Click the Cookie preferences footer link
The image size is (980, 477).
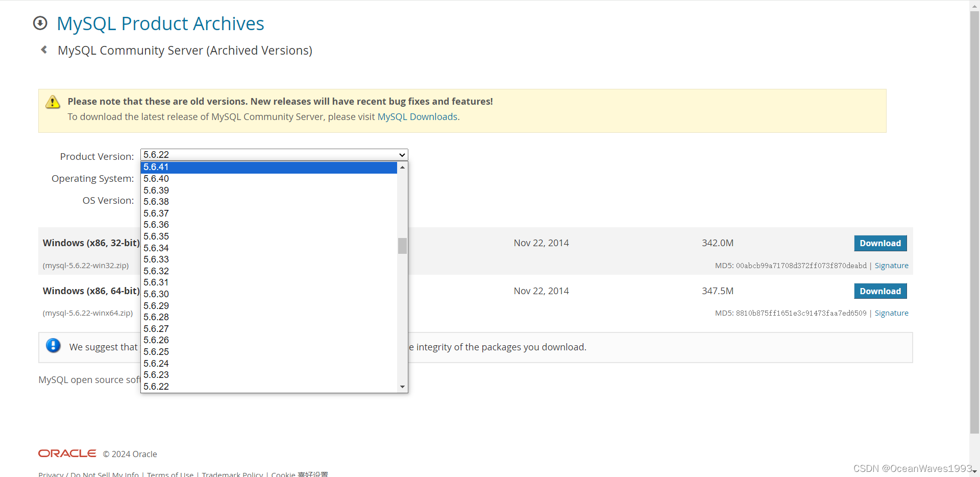click(300, 474)
